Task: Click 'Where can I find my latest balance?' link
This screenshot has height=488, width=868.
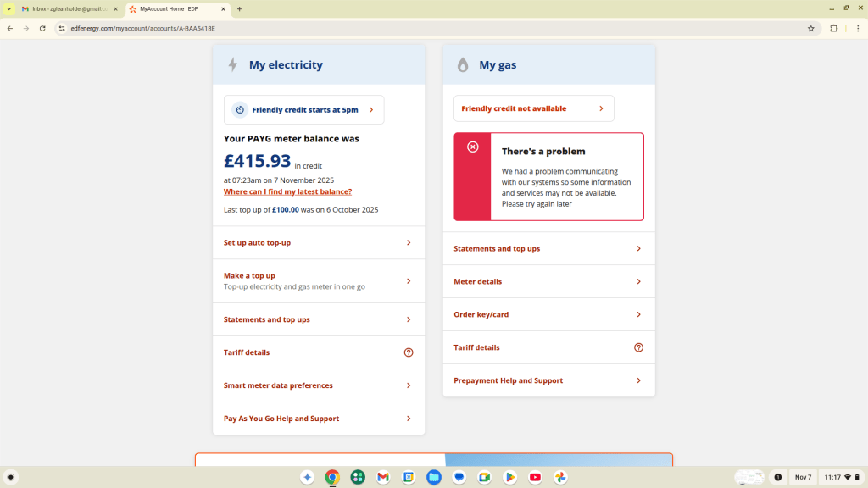Action: tap(287, 192)
